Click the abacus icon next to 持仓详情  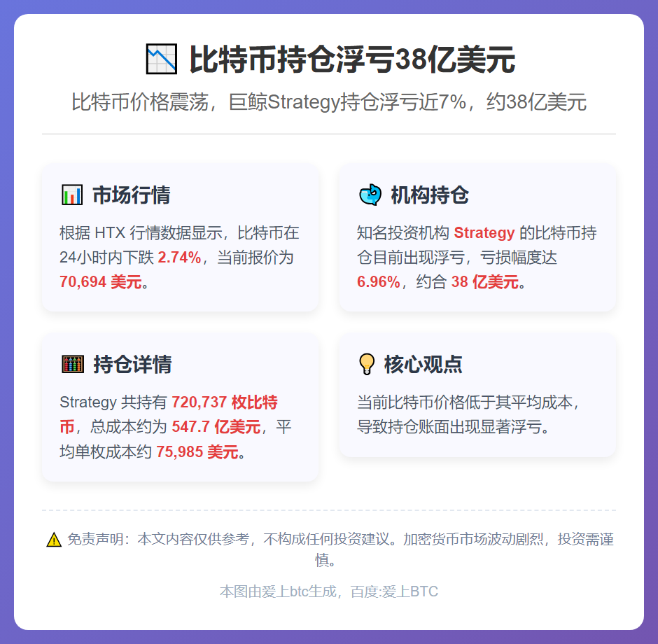tap(73, 364)
